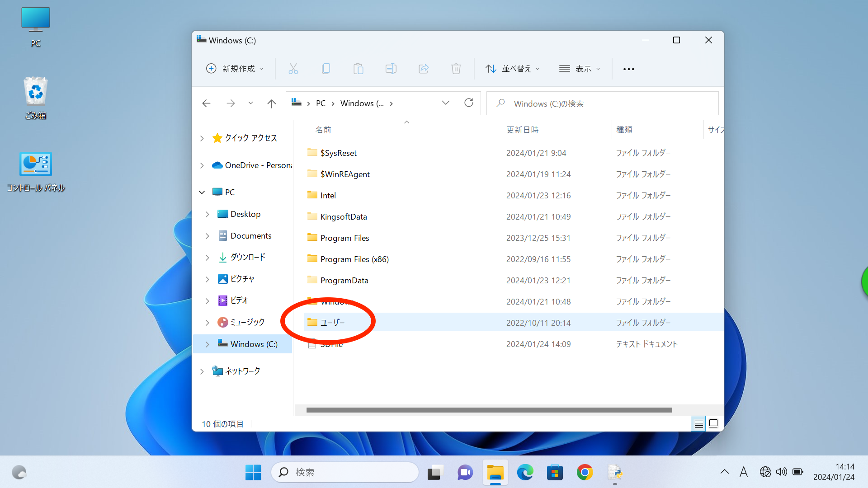Viewport: 868px width, 488px height.
Task: Select the Copy icon in the toolbar
Action: pos(326,68)
